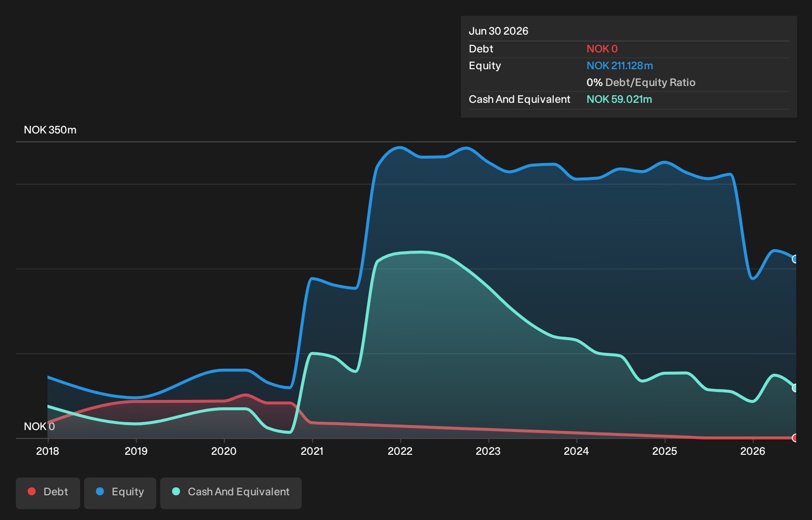Click the 2024 x-axis label
The height and width of the screenshot is (520, 812).
pos(576,451)
